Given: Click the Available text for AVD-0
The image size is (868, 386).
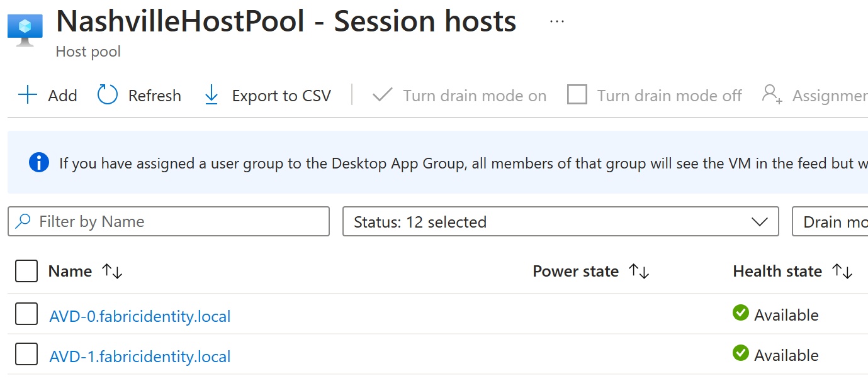Looking at the screenshot, I should click(786, 315).
